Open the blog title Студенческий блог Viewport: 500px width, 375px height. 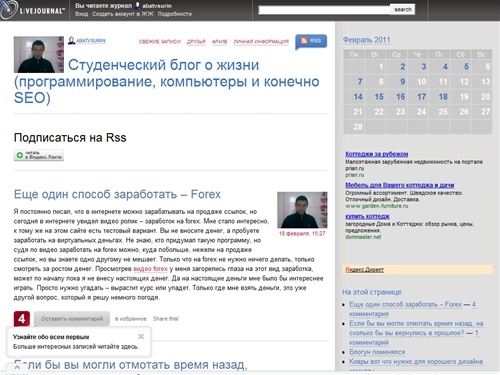point(167,81)
